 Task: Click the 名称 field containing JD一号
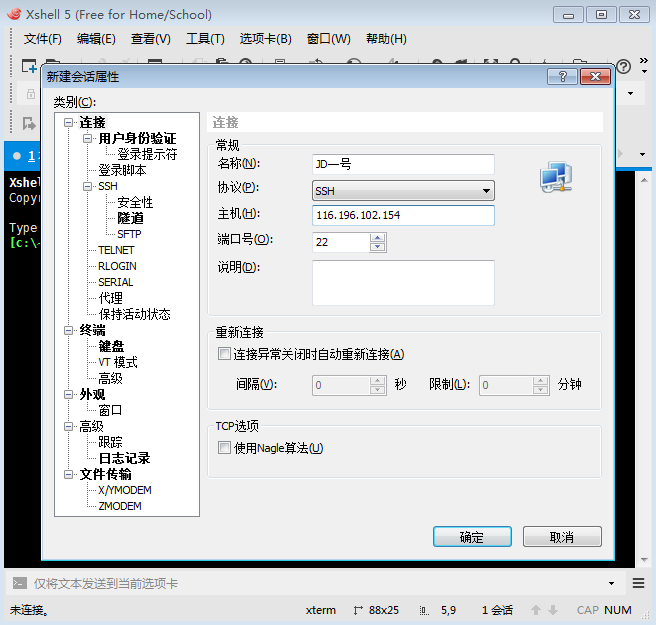[403, 164]
